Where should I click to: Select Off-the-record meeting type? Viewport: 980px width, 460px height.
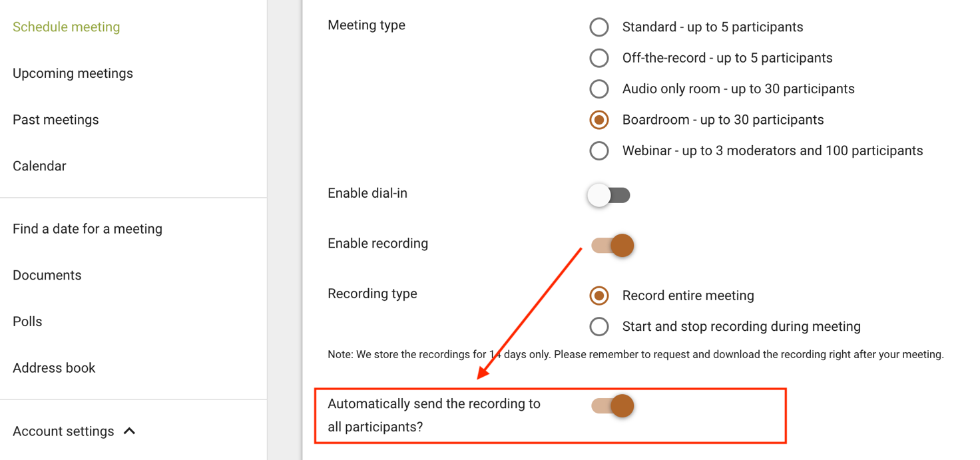coord(599,58)
